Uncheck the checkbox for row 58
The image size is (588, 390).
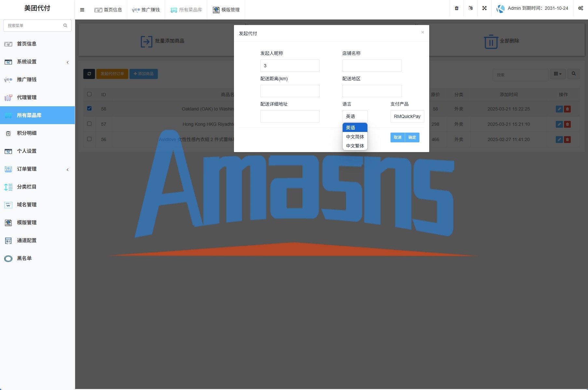click(89, 109)
